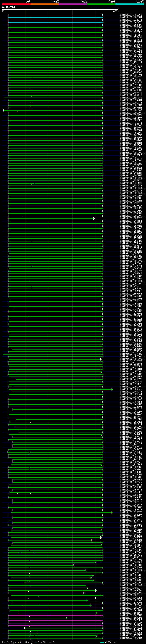Click the red ~20% identity legend segment
Image resolution: width=146 pixels, height=644 pixels.
(16, 4)
